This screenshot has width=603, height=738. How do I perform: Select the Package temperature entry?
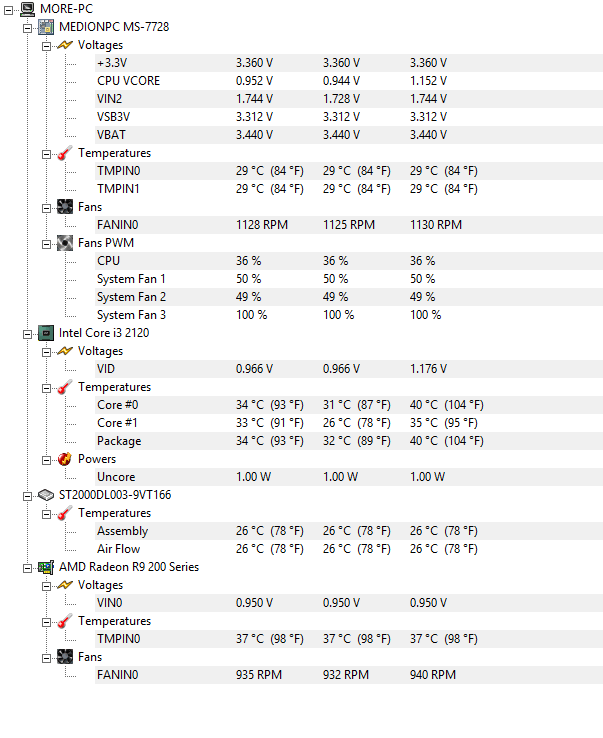[x=119, y=441]
